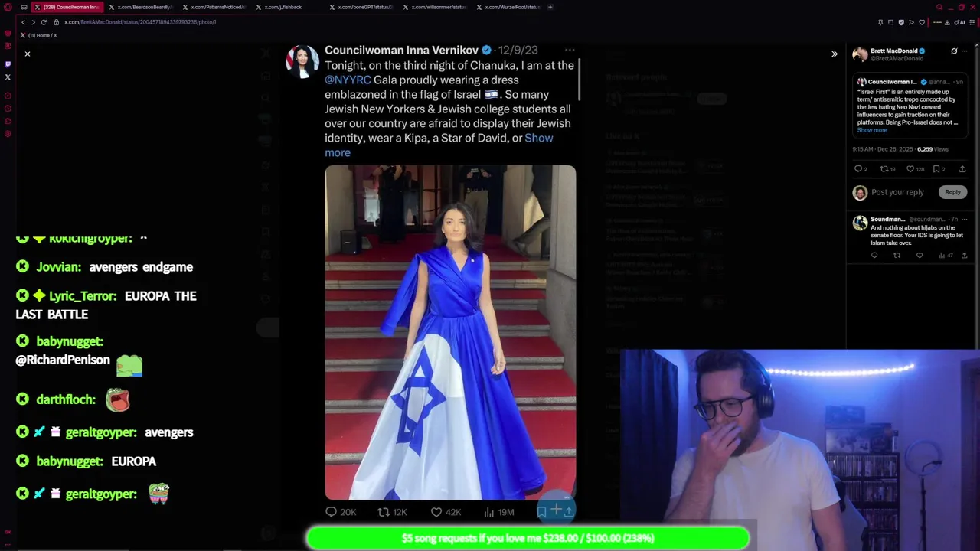Open more options next to Brett MacDonald
The width and height of the screenshot is (980, 551).
click(965, 51)
